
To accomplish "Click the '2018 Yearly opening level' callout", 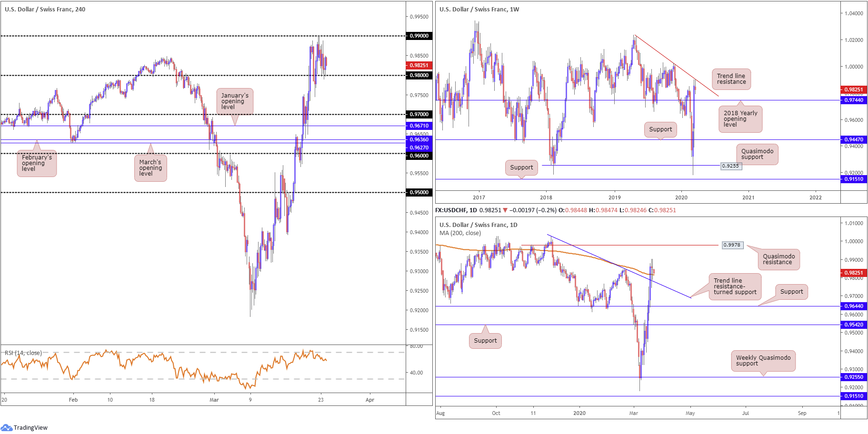I will click(x=740, y=119).
